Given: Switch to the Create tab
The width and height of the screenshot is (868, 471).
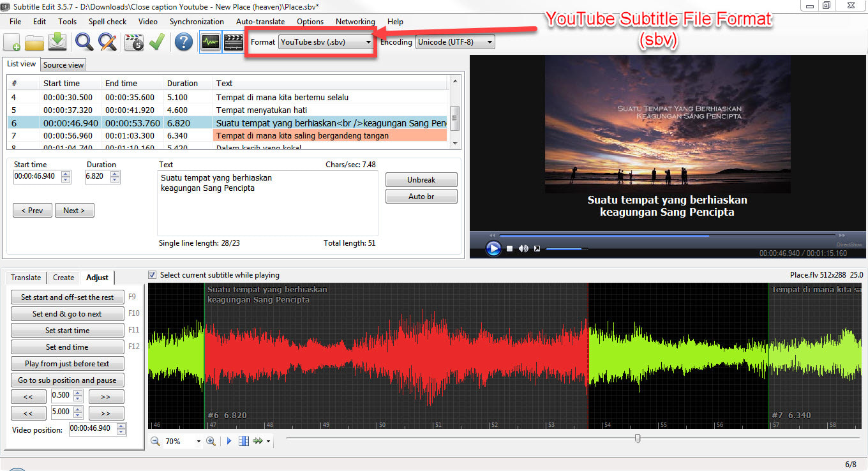Looking at the screenshot, I should click(63, 277).
